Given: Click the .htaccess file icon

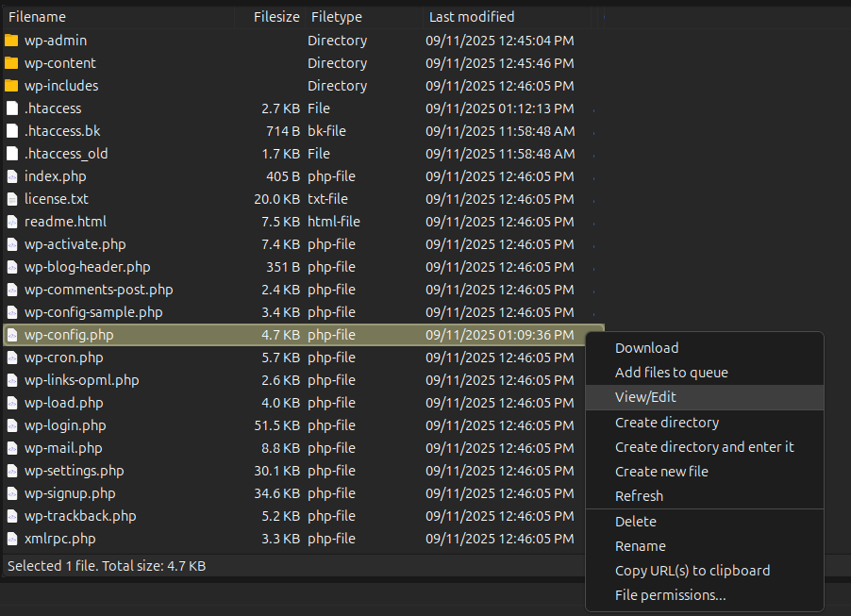Looking at the screenshot, I should [12, 108].
